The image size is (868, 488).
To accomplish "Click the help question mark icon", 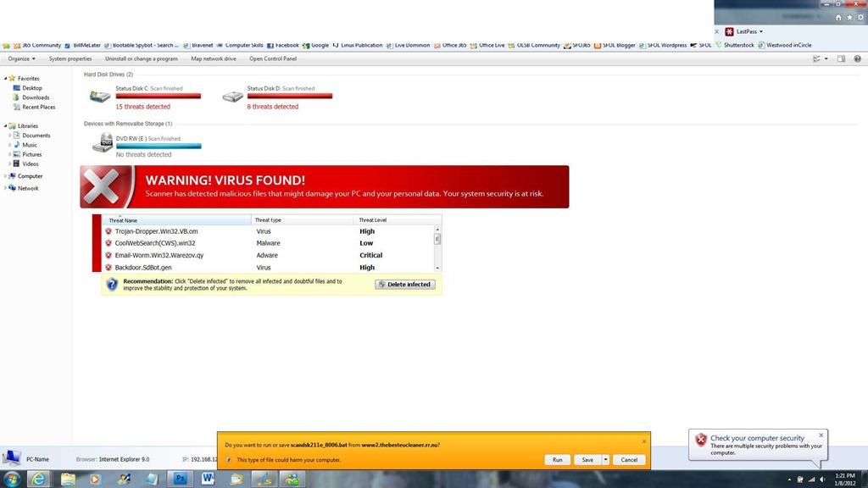I will click(857, 58).
